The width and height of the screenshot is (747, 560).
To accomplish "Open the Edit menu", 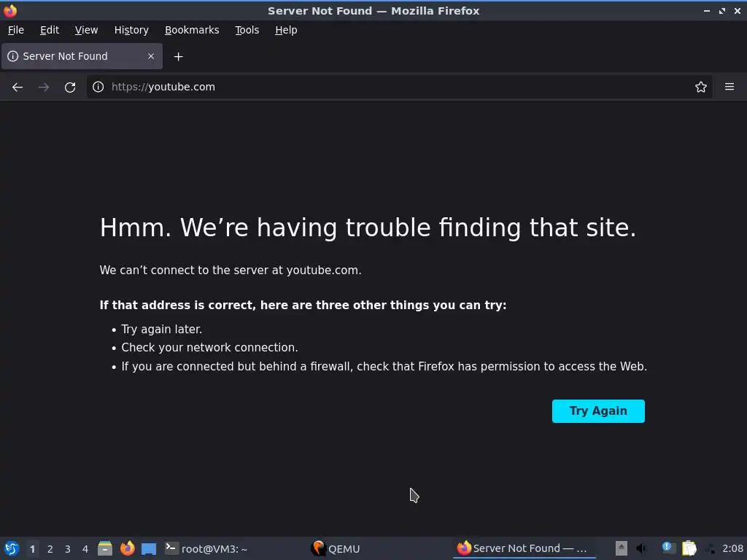I will pyautogui.click(x=50, y=30).
